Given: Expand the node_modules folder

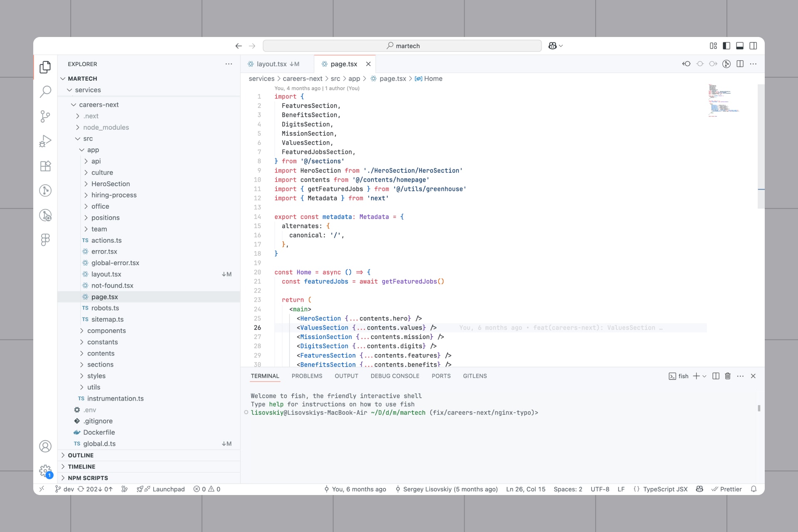Looking at the screenshot, I should tap(149, 127).
